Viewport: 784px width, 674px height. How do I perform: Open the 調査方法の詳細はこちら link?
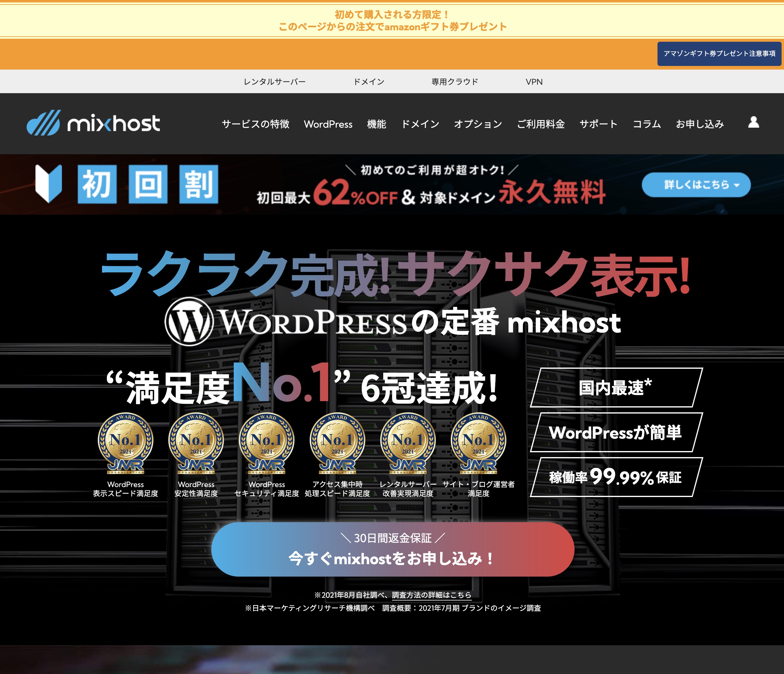coord(431,595)
